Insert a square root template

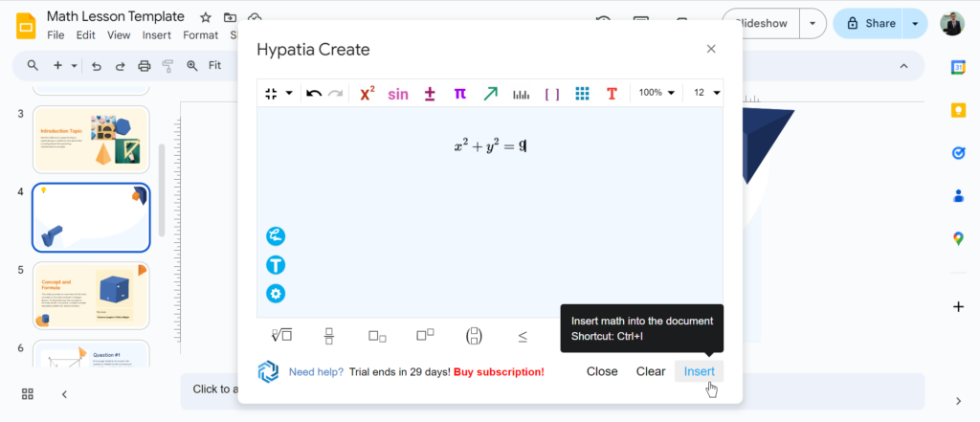[x=281, y=336]
